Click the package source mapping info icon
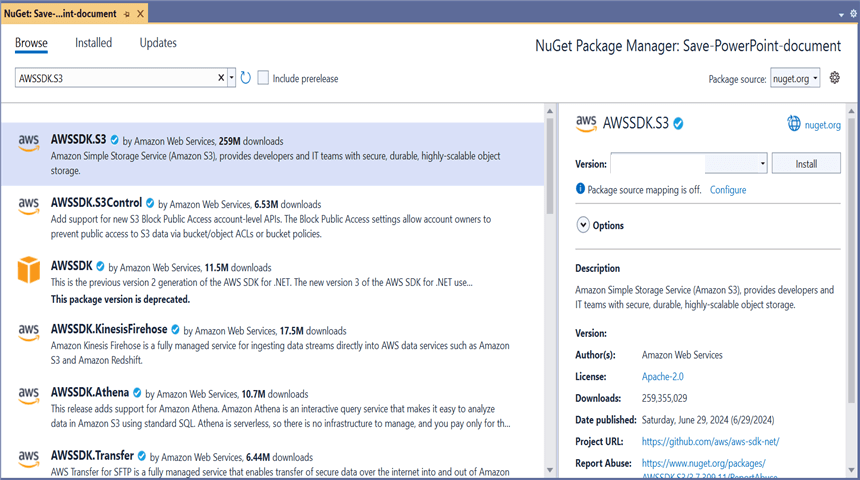860x480 pixels. (x=580, y=189)
